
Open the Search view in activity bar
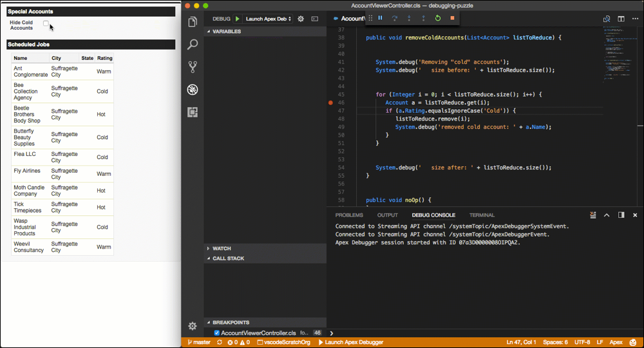pos(193,44)
